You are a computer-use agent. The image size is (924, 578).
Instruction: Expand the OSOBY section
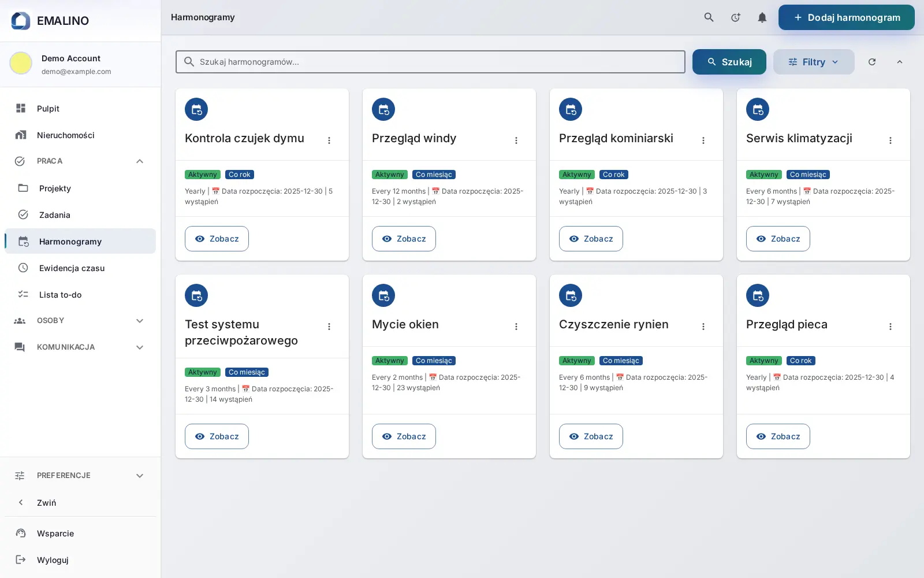[x=80, y=321]
